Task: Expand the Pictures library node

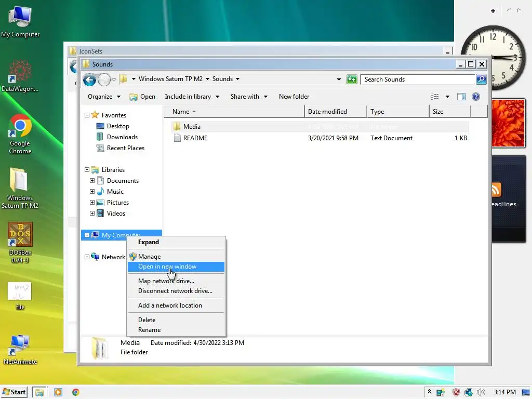Action: (92, 203)
